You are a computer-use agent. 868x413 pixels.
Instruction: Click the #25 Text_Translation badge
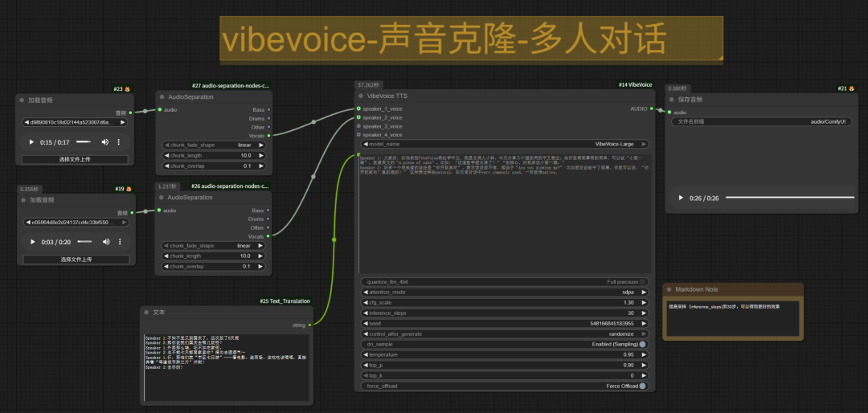(x=285, y=301)
